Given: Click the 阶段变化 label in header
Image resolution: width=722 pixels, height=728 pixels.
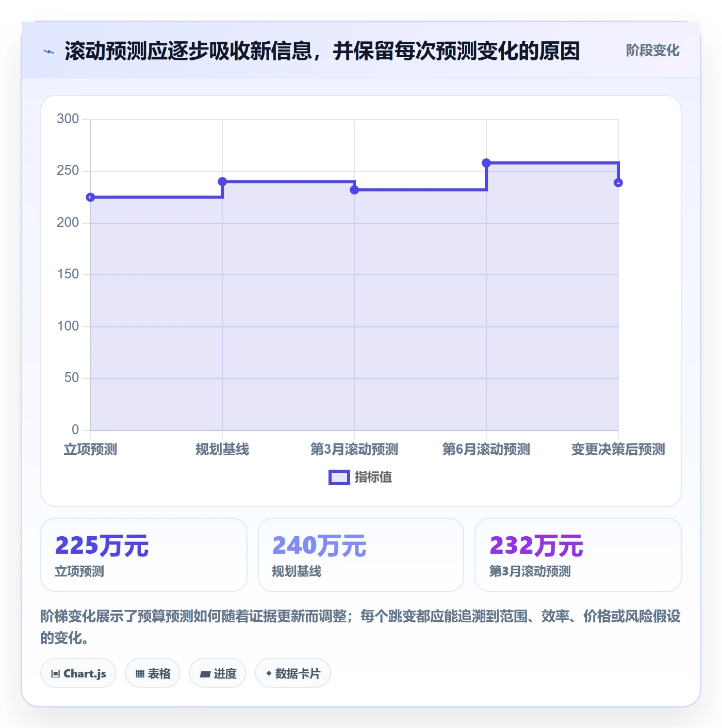Looking at the screenshot, I should pyautogui.click(x=652, y=51).
